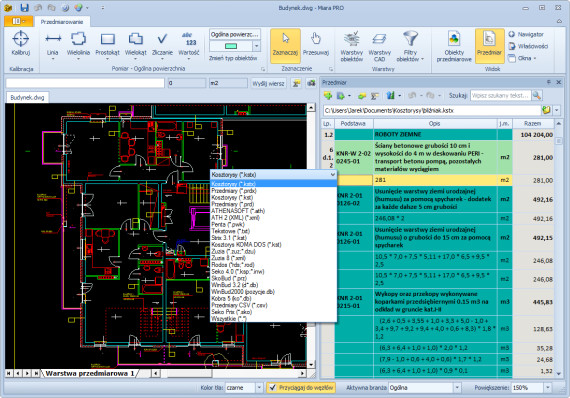Click the browse file icon beside path

tap(546, 110)
